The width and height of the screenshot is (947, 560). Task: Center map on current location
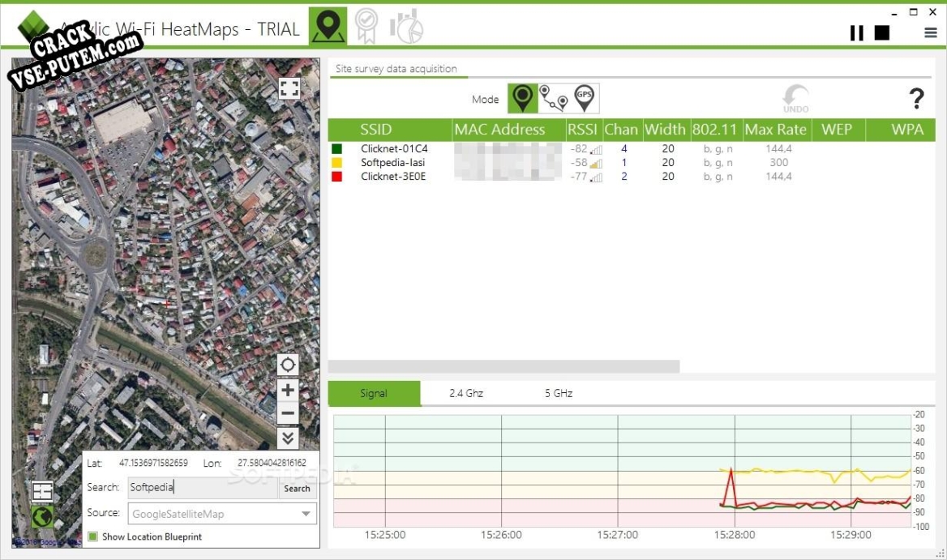pos(288,365)
